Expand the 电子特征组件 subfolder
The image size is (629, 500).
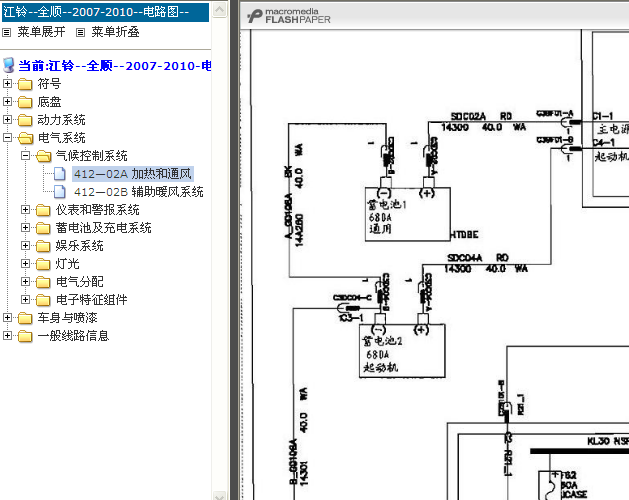click(25, 299)
